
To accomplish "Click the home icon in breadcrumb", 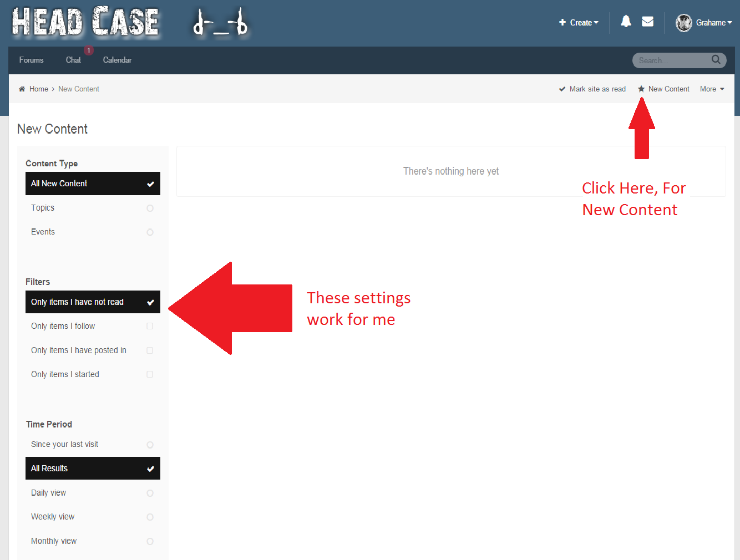I will pos(22,89).
